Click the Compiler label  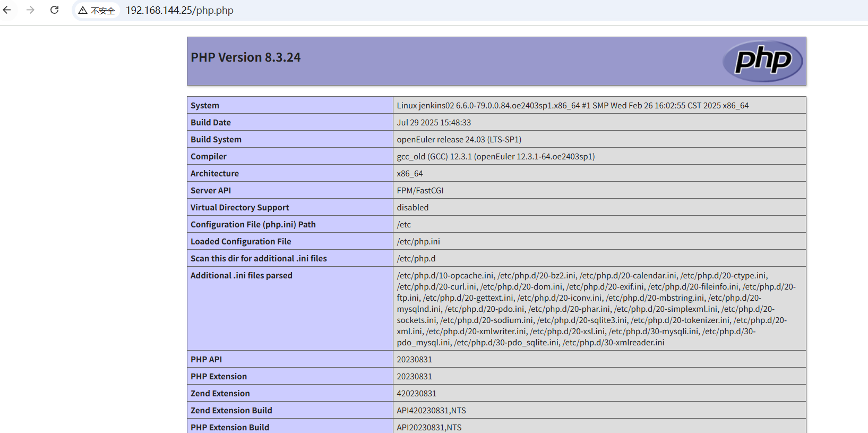pos(209,157)
